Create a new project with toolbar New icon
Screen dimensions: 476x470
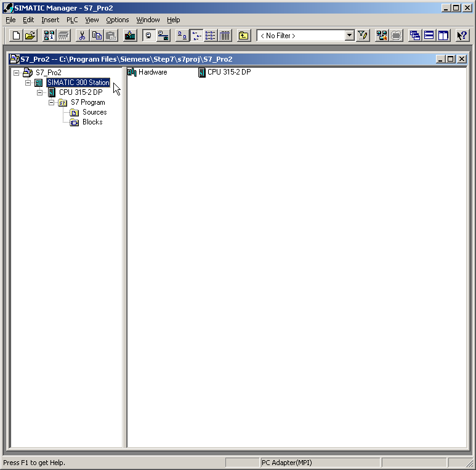pyautogui.click(x=16, y=36)
